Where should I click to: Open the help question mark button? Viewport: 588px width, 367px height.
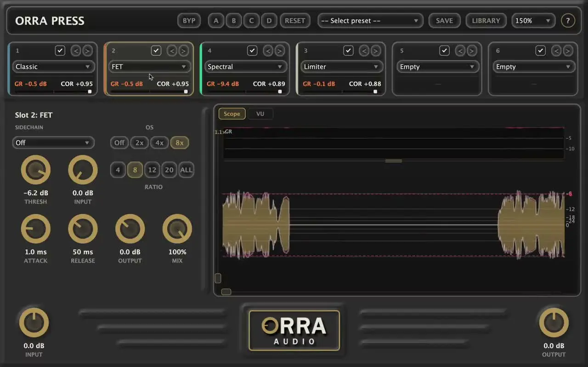tap(568, 21)
